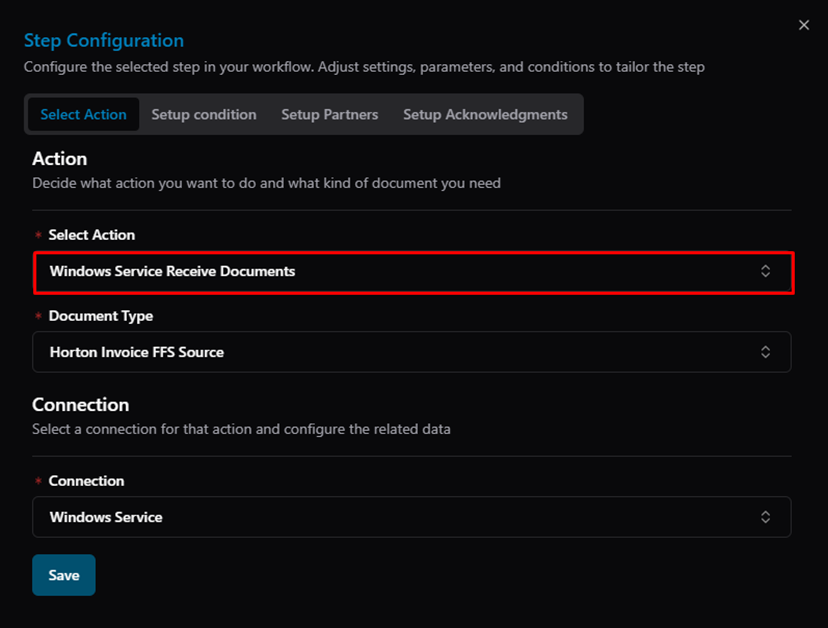Open the Select Action dropdown
Screen dimensions: 828x628
click(x=413, y=271)
